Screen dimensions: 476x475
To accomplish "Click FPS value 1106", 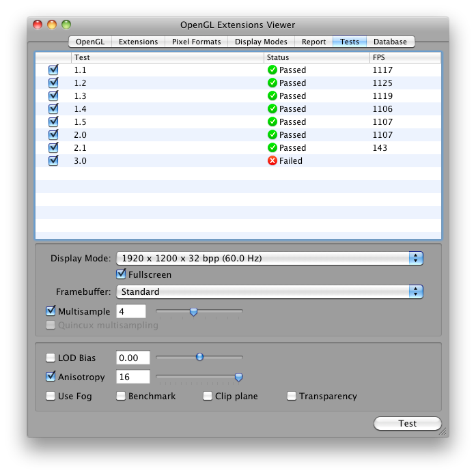I will point(382,109).
